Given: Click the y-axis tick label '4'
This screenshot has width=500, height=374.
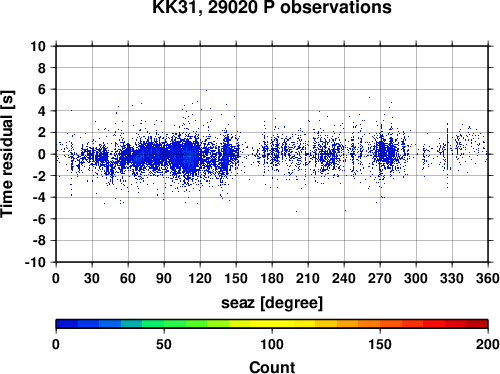Looking at the screenshot, I should click(x=41, y=111).
